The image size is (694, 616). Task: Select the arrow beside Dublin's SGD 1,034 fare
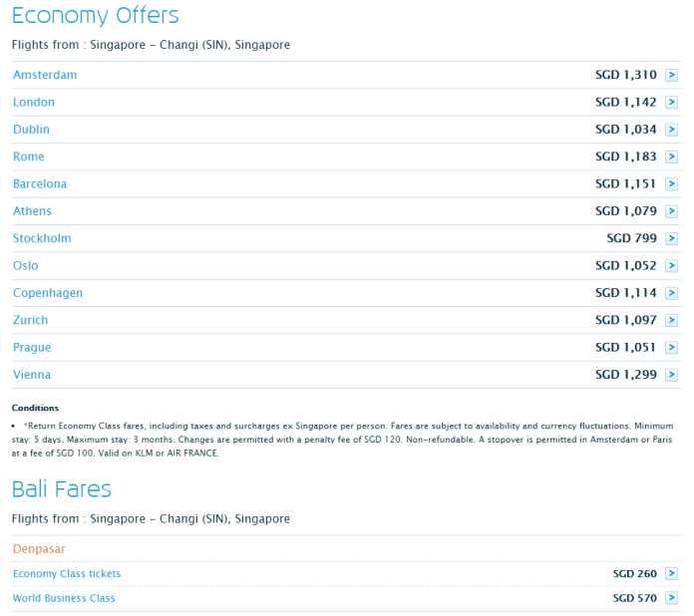(671, 130)
